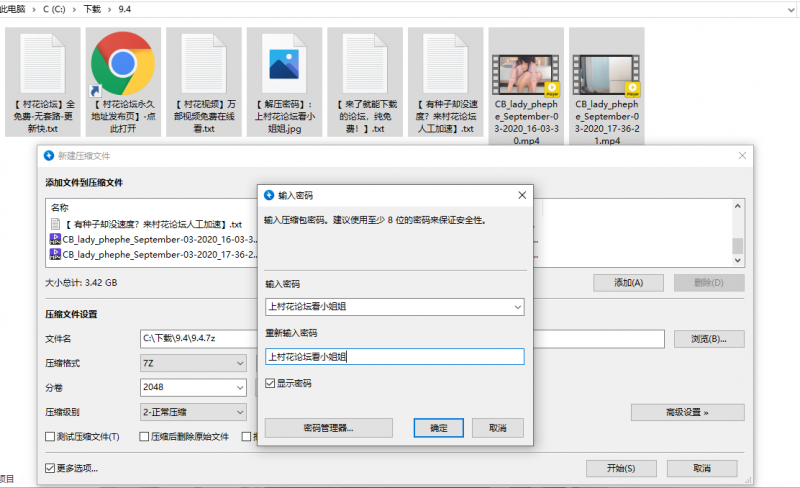The width and height of the screenshot is (800, 488).
Task: Select the 人工加速 text file icon in folder
Action: click(445, 63)
